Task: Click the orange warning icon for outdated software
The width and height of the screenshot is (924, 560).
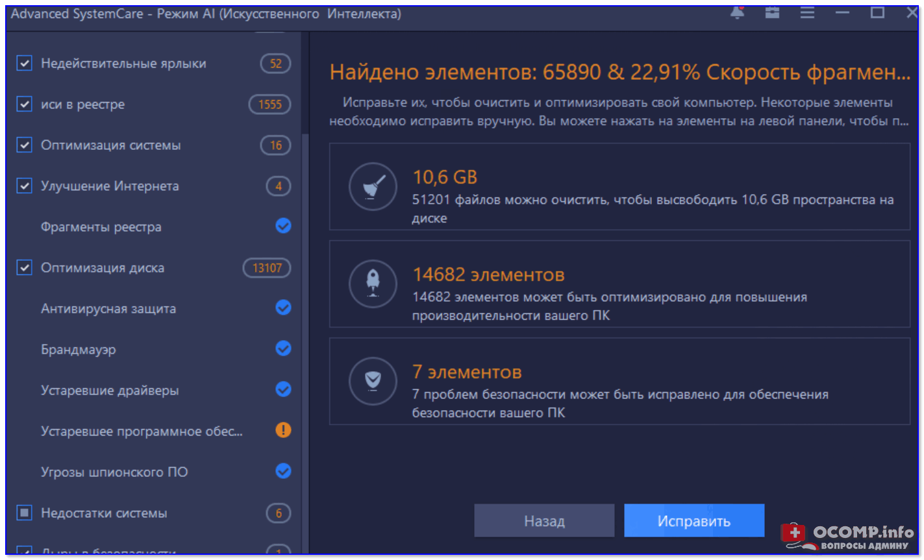Action: [x=283, y=430]
